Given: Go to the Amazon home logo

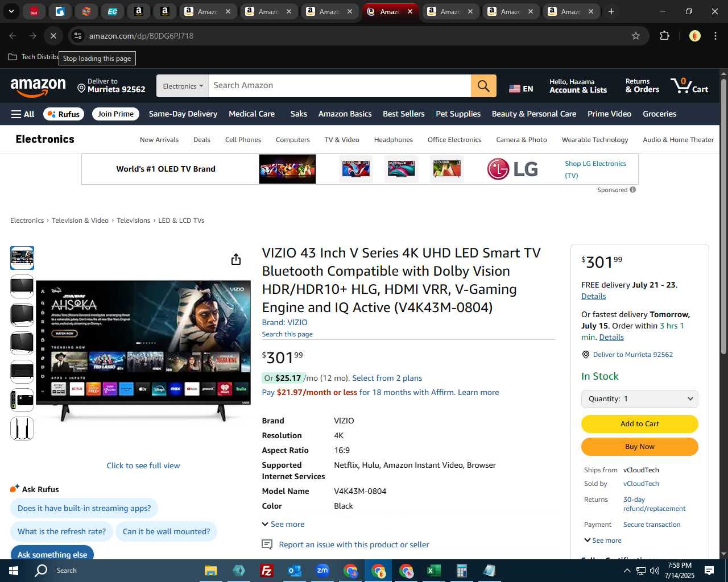Looking at the screenshot, I should [x=38, y=87].
